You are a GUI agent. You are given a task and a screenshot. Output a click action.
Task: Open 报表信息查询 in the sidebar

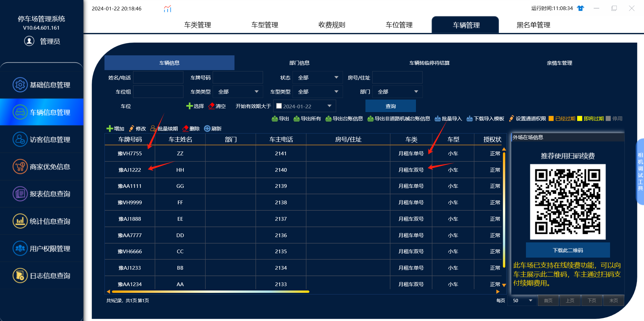pyautogui.click(x=42, y=194)
